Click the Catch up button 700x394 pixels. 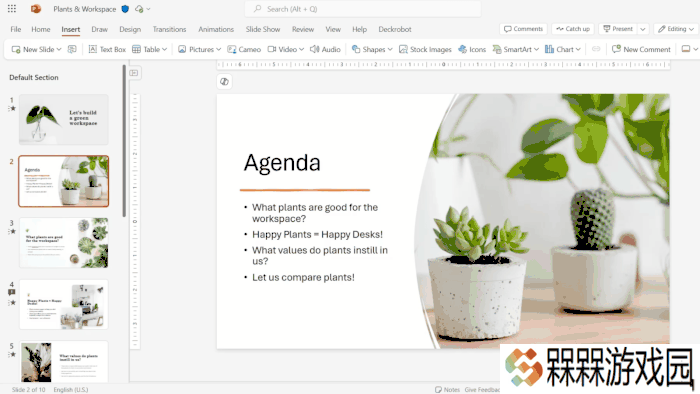(573, 29)
